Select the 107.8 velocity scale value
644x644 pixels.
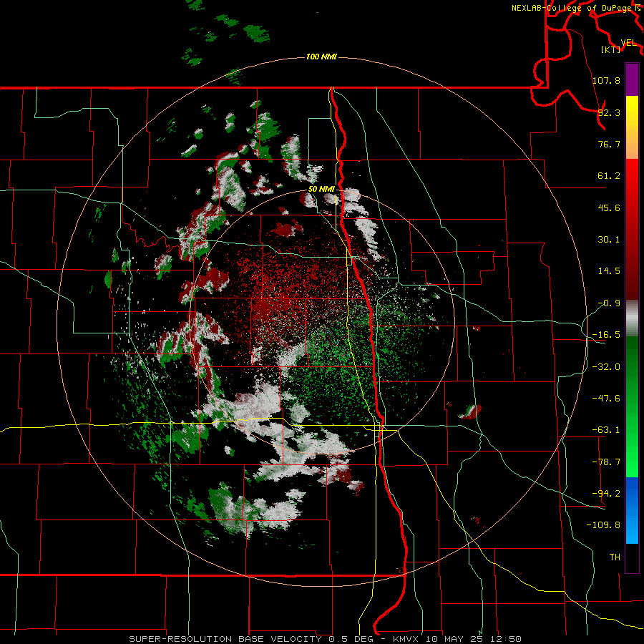(x=606, y=80)
